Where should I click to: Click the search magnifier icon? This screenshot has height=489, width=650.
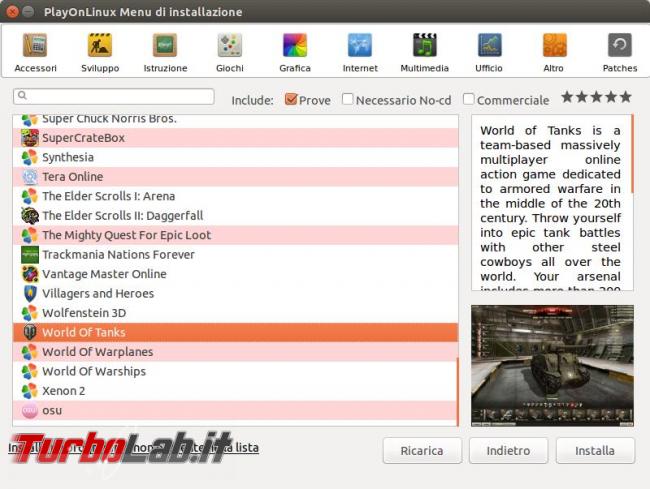22,96
